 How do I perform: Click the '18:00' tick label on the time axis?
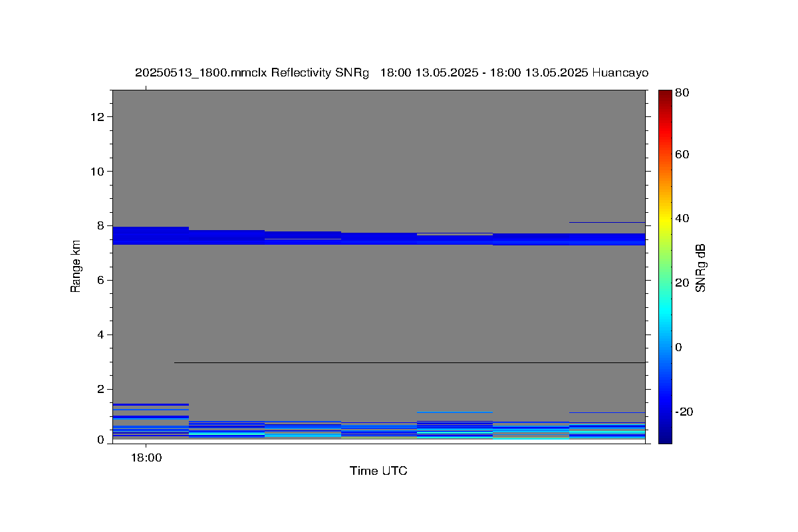(146, 458)
